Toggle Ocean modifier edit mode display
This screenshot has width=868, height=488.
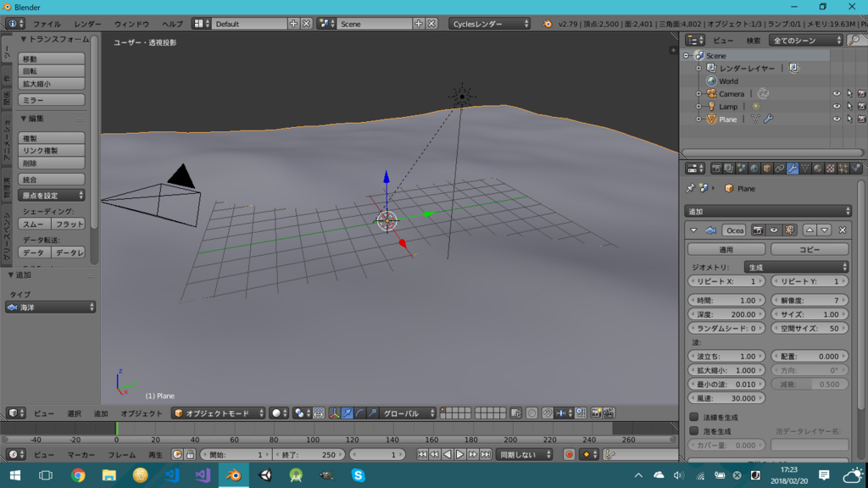coord(789,230)
